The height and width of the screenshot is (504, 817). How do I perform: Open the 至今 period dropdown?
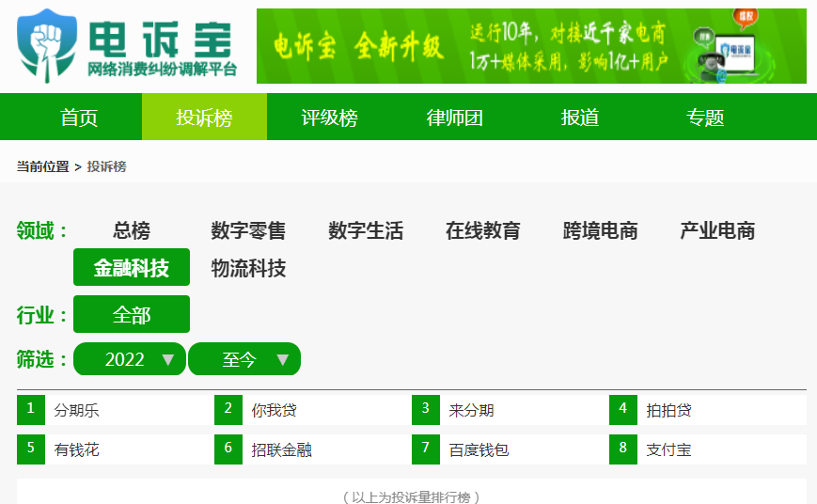coord(244,359)
